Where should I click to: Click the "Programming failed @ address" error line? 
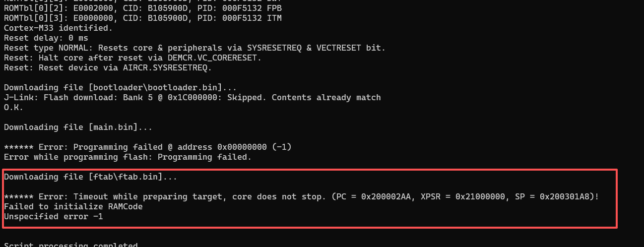coord(147,147)
